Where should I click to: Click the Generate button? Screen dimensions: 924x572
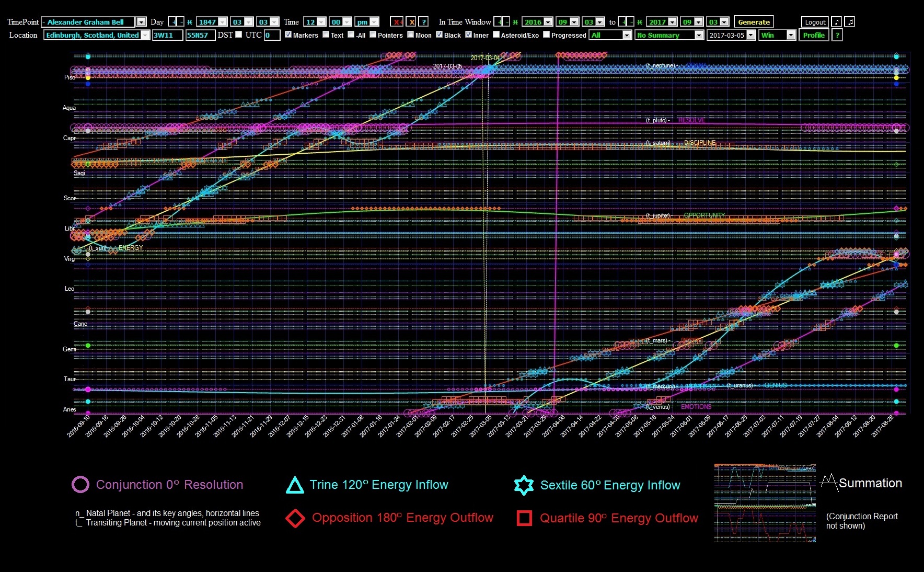point(754,22)
